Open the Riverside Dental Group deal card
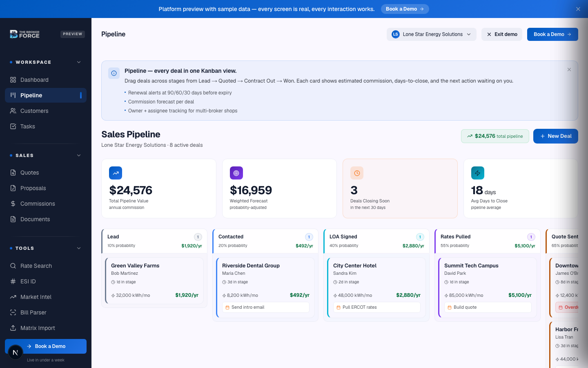 [x=265, y=287]
